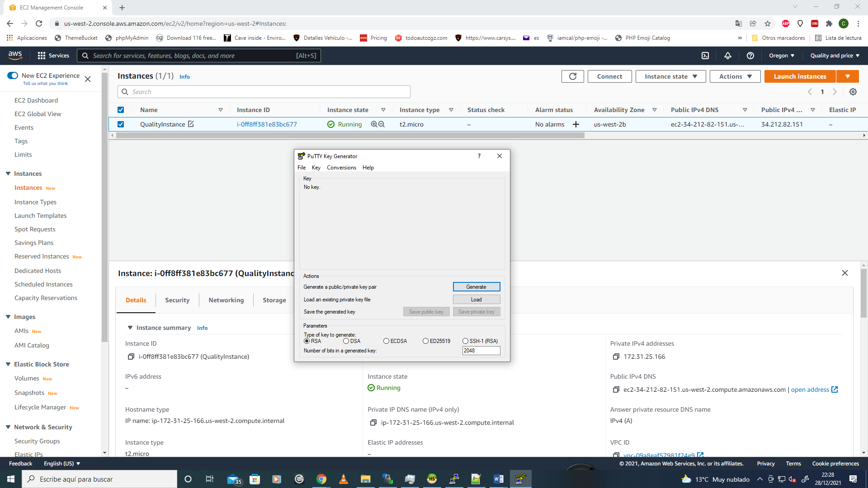The height and width of the screenshot is (488, 868).
Task: Click plus icon to add alarm
Action: pyautogui.click(x=576, y=124)
